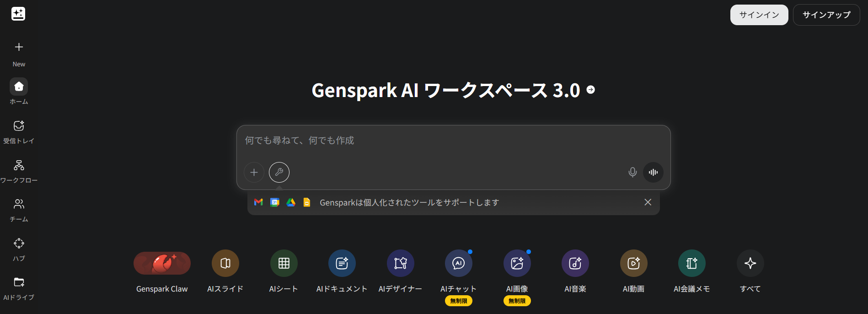The width and height of the screenshot is (868, 314).
Task: Click the microphone icon in prompt box
Action: 632,172
